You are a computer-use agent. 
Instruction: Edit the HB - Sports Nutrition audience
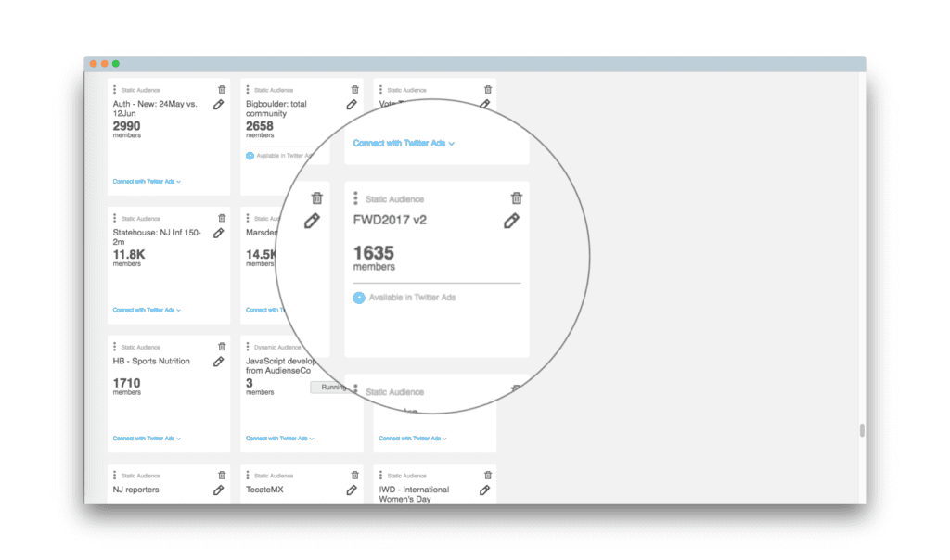pos(219,362)
